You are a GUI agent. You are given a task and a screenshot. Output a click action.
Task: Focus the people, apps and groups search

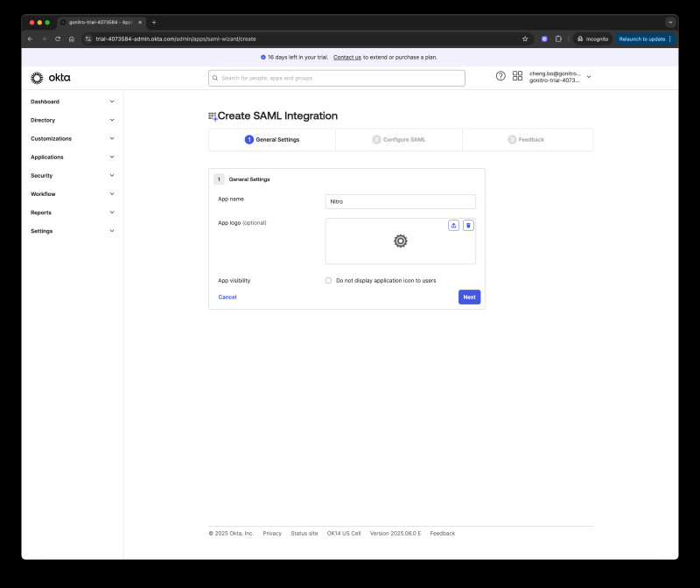click(x=337, y=78)
